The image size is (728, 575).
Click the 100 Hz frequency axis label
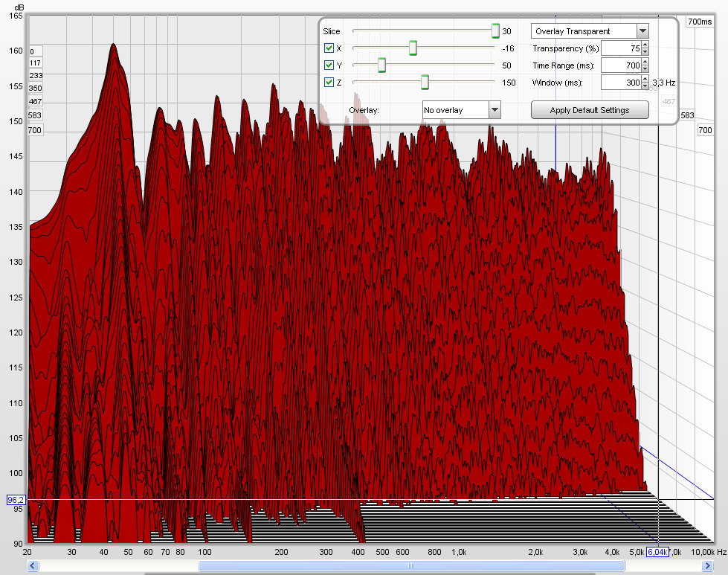[x=204, y=552]
